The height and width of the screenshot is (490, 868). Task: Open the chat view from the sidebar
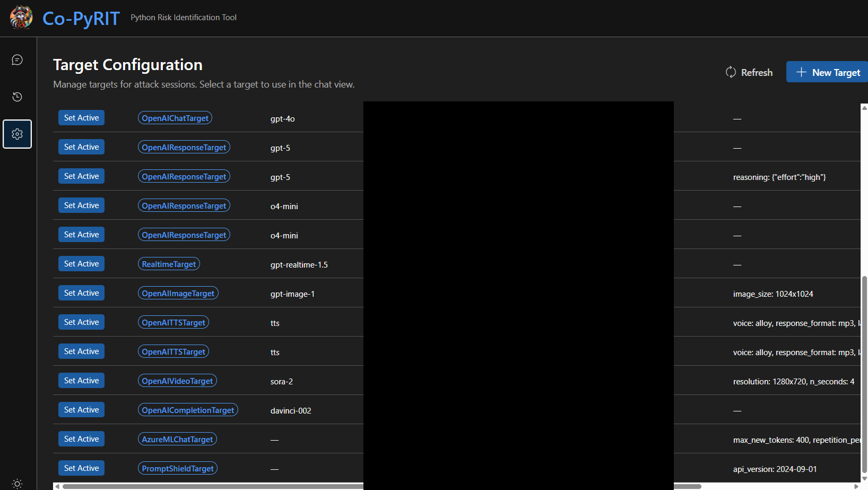click(18, 60)
